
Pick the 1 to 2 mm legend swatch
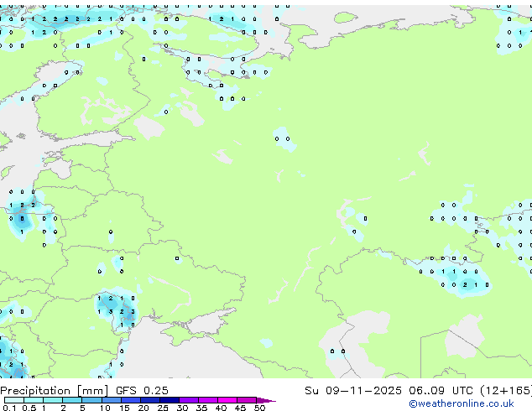[x=53, y=400]
